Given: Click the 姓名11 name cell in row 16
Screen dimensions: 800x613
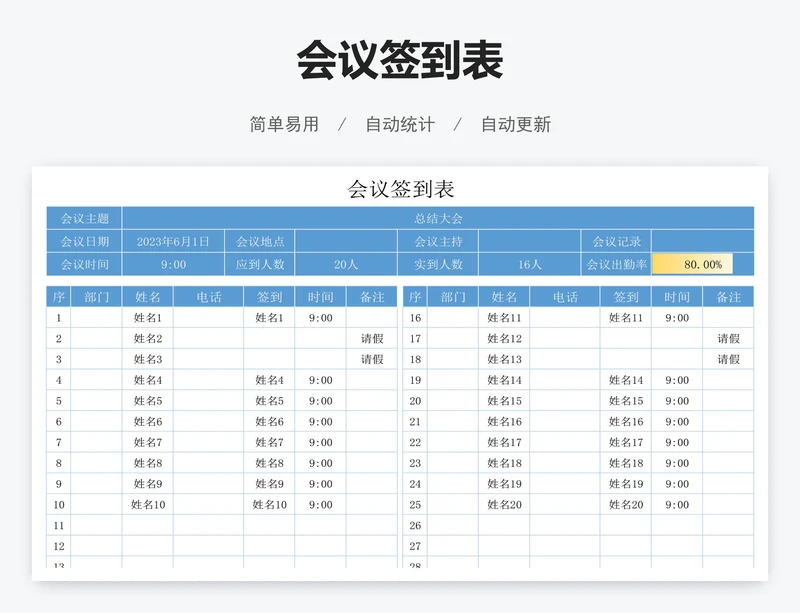Looking at the screenshot, I should point(504,317).
